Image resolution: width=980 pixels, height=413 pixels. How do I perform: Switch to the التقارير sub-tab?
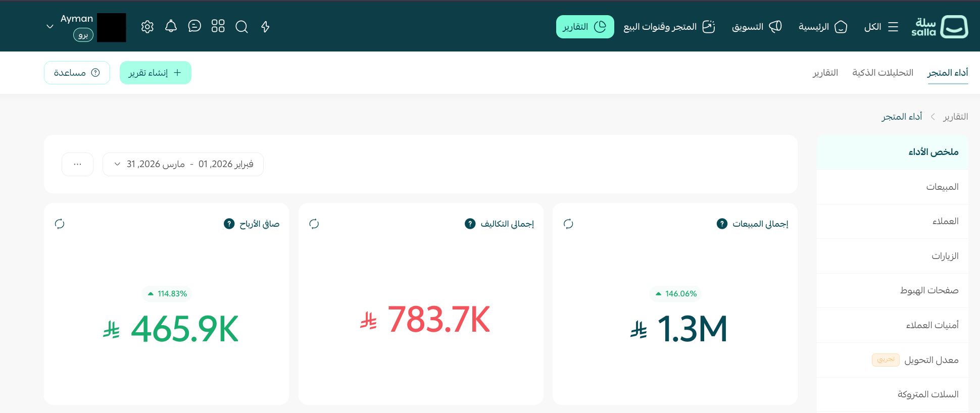click(x=825, y=73)
